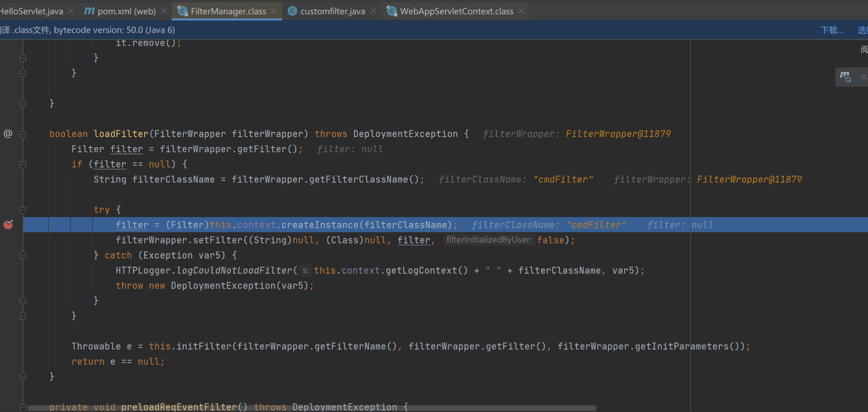Click the Maven reload floating icon

click(845, 76)
